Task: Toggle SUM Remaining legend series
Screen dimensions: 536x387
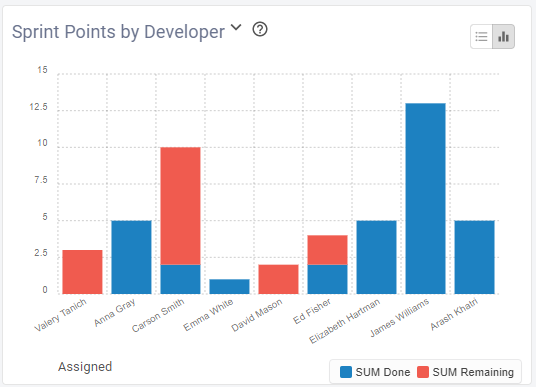Action: click(465, 372)
